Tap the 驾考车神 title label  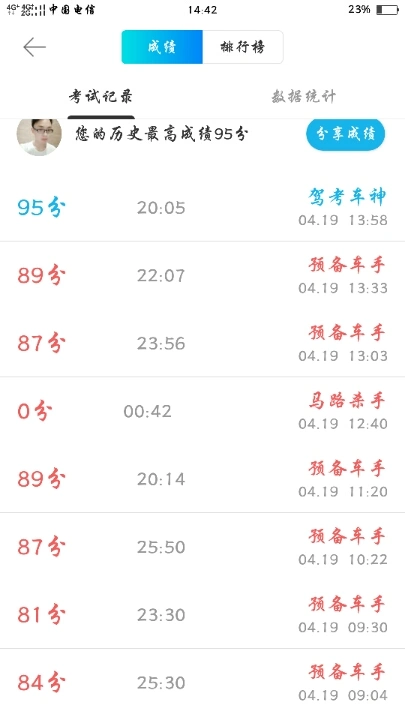point(347,197)
